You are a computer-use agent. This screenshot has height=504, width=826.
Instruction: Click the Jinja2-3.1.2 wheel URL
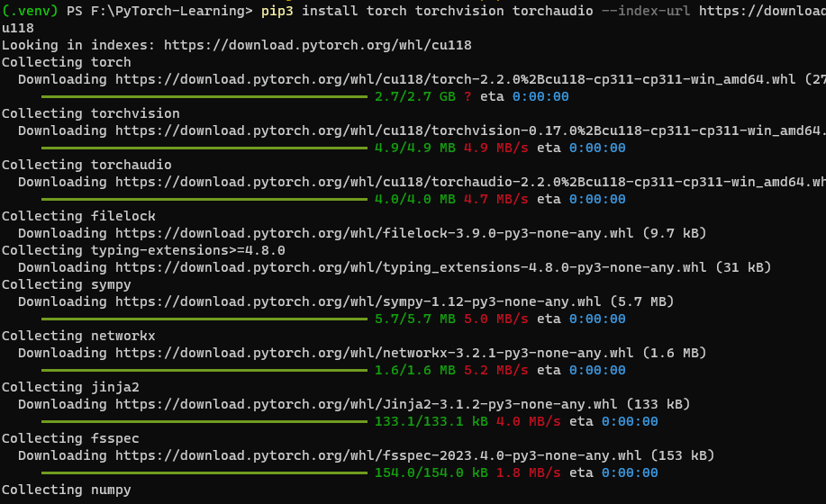click(366, 404)
